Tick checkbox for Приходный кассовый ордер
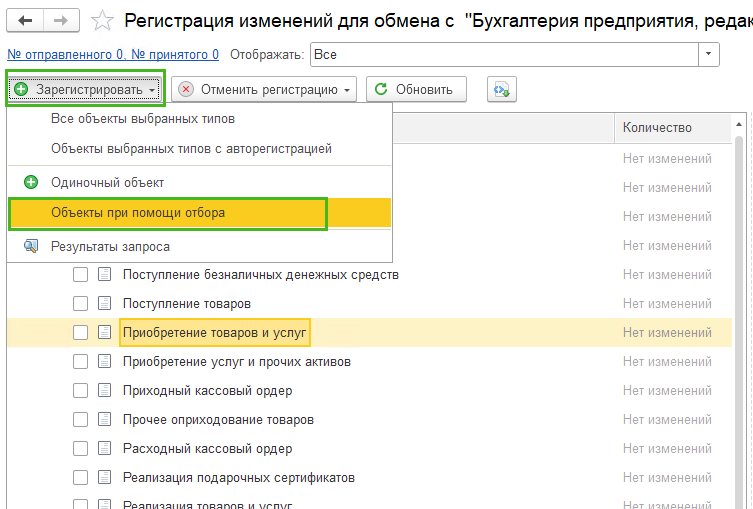 click(80, 390)
